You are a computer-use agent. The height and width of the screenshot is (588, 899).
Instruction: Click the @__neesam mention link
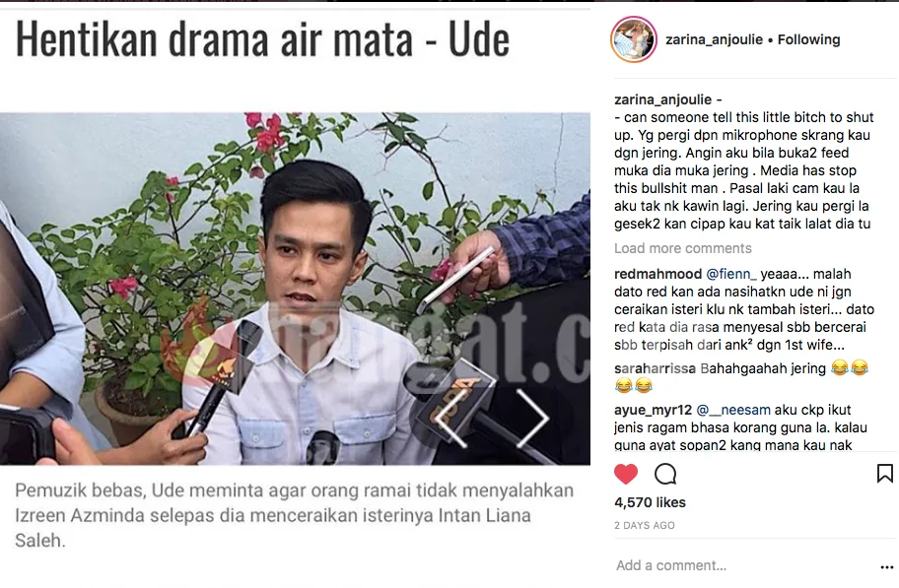click(x=733, y=411)
